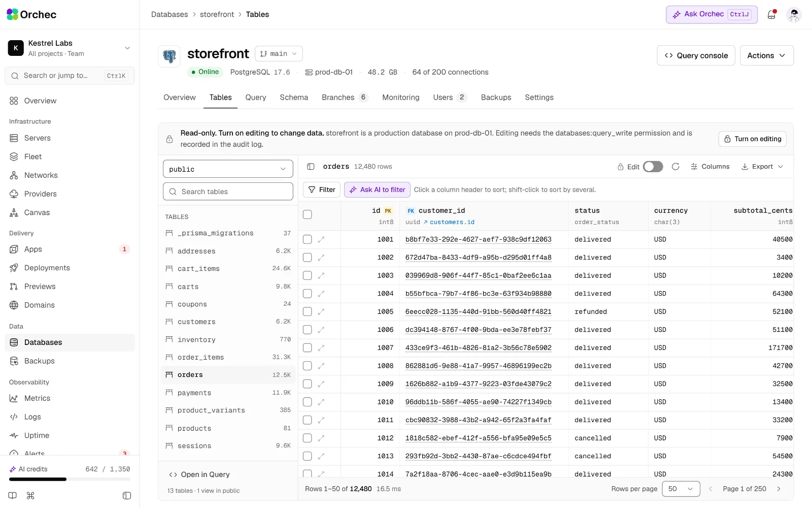Screen dimensions: 812x508
Task: Click Ask AI to filter
Action: (x=378, y=190)
